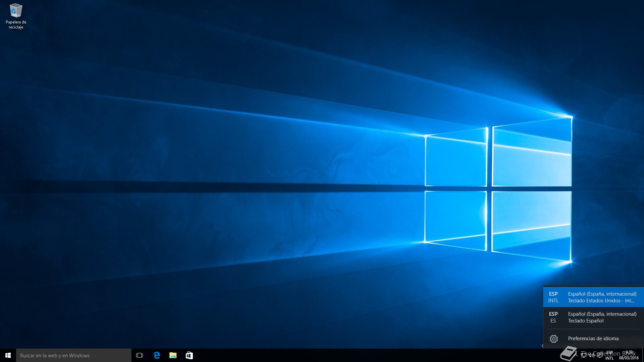Launch Microsoft Edge from the taskbar
The height and width of the screenshot is (362, 644).
(x=157, y=355)
